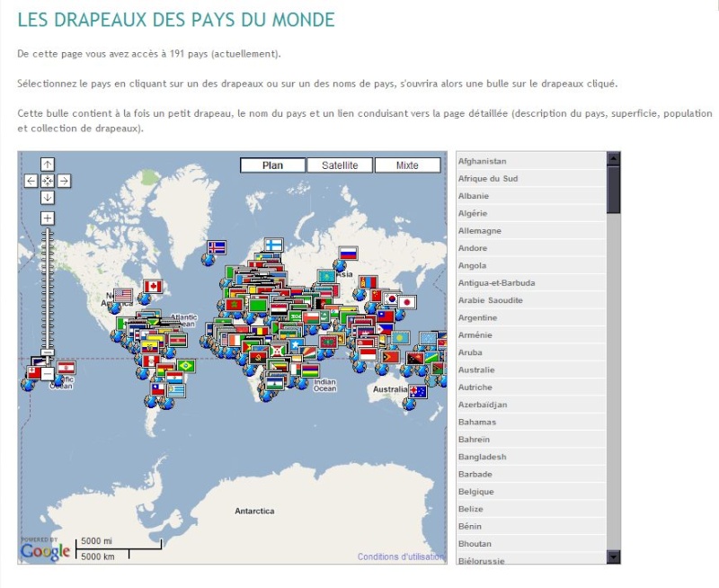Image resolution: width=719 pixels, height=588 pixels.
Task: Click the Google logo on map
Action: click(x=45, y=549)
